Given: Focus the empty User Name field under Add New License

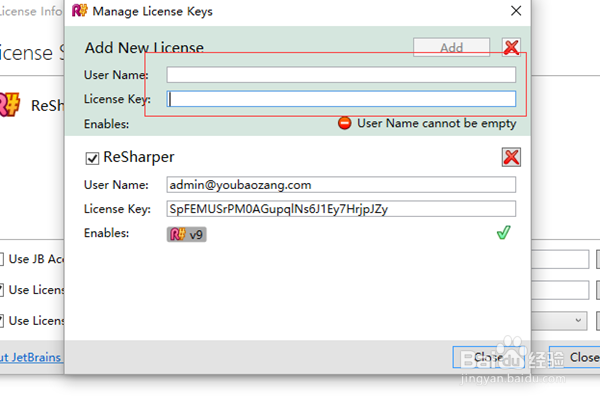Looking at the screenshot, I should tap(341, 75).
